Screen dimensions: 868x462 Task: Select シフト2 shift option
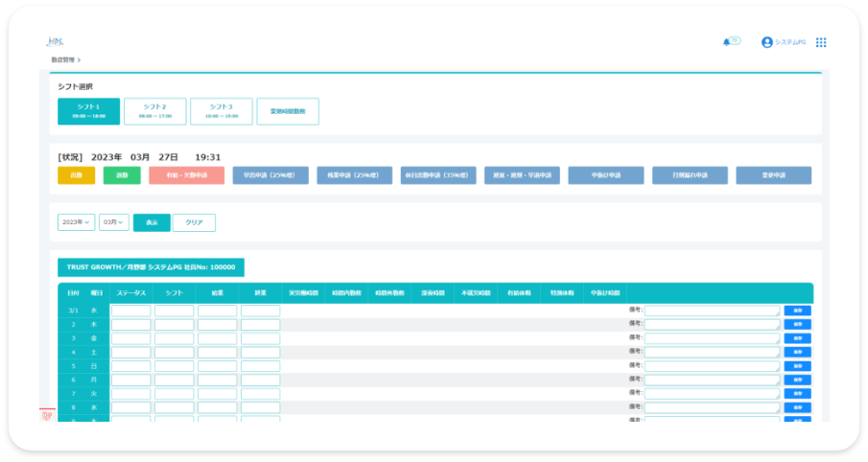154,111
